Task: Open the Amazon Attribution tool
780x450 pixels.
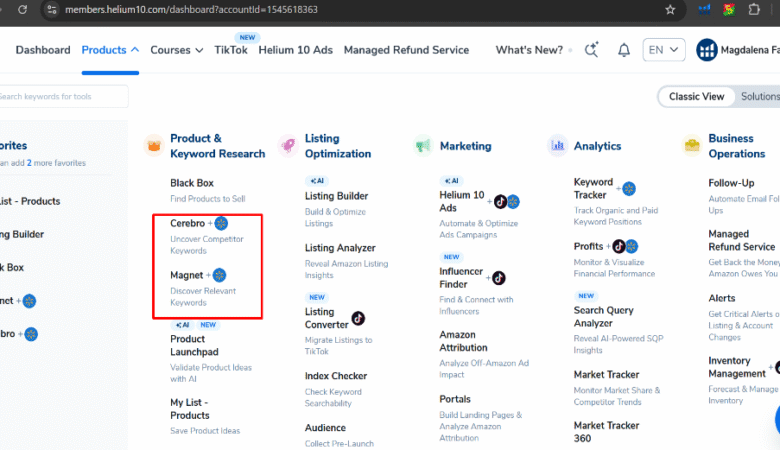Action: [463, 341]
